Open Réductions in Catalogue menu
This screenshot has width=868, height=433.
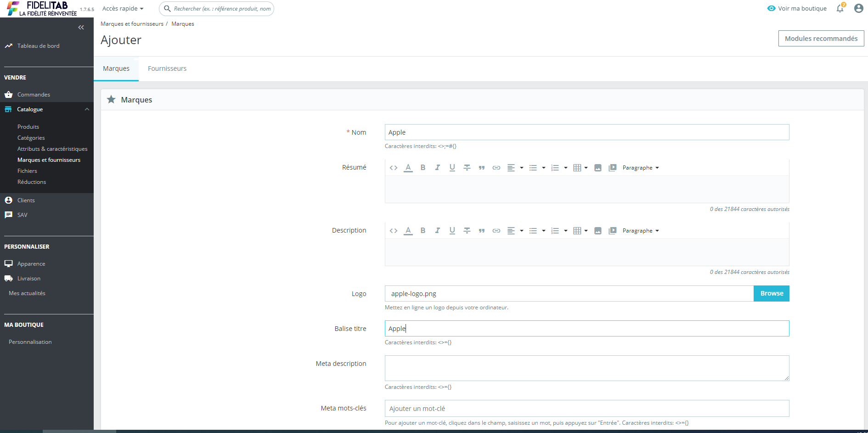click(32, 182)
